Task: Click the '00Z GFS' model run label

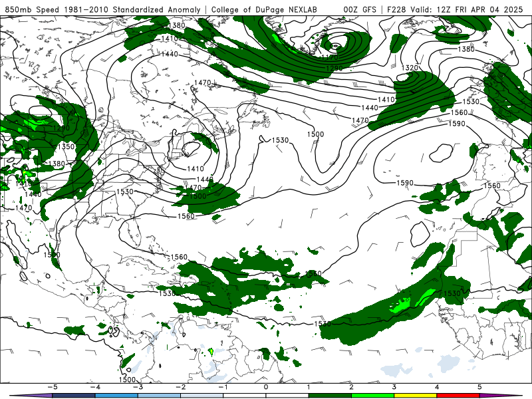Action: click(360, 9)
